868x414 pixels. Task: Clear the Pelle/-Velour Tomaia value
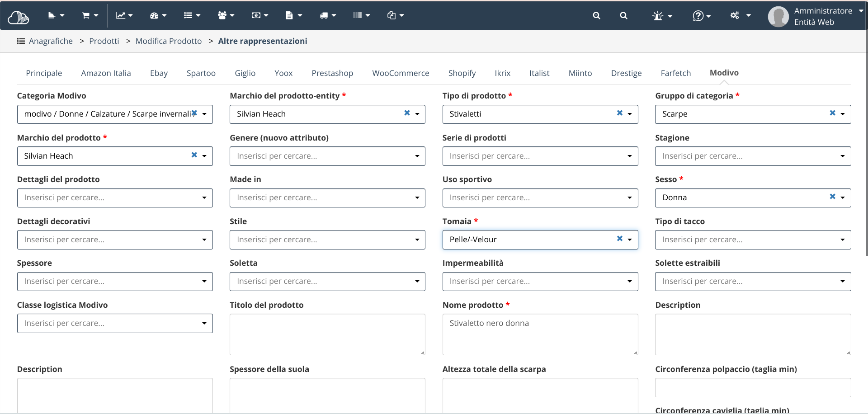point(620,239)
